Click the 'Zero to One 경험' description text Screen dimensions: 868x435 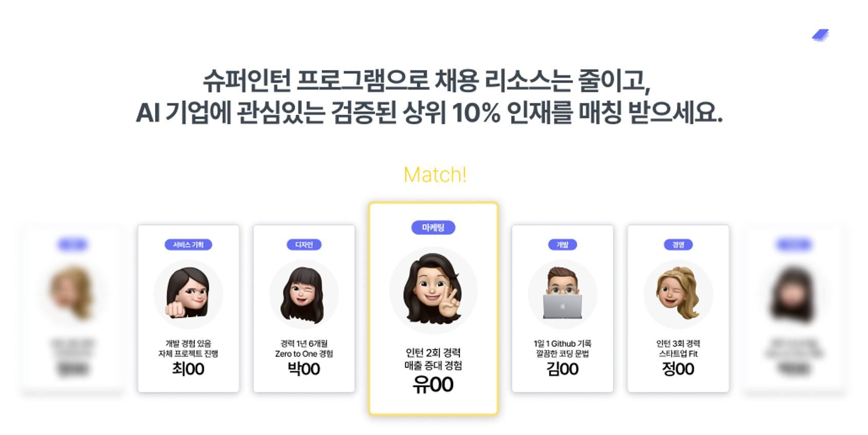pyautogui.click(x=304, y=354)
